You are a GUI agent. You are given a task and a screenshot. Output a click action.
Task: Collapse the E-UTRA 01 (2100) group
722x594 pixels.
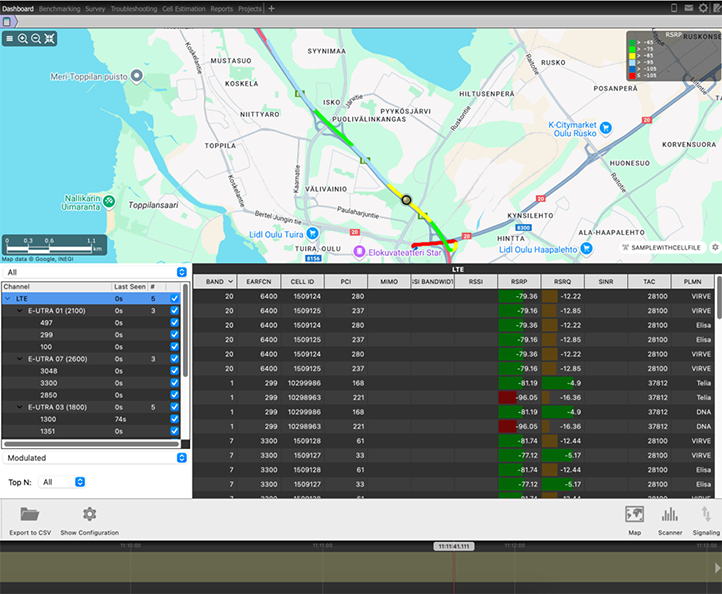tap(20, 311)
